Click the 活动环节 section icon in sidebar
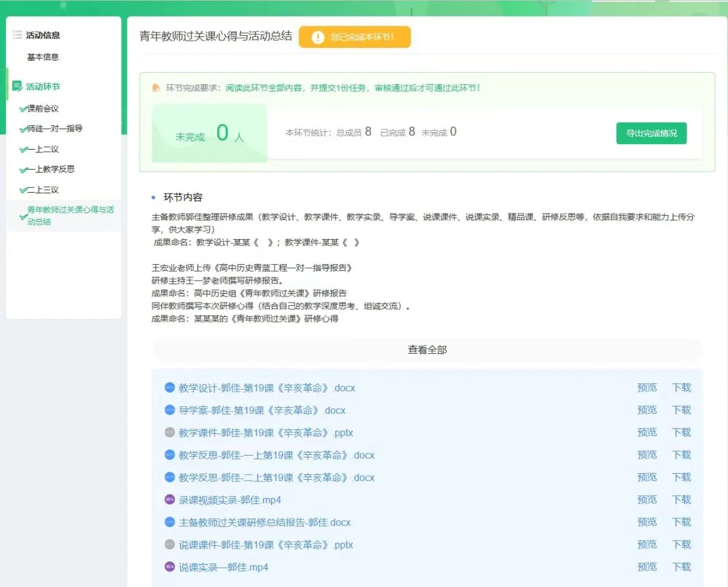 point(18,86)
